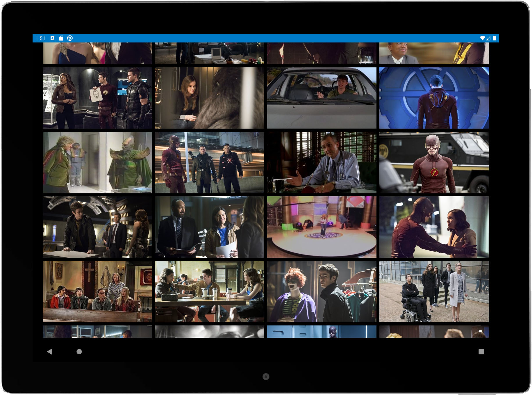Tap the recent apps square button
Image resolution: width=532 pixels, height=395 pixels.
pyautogui.click(x=481, y=351)
